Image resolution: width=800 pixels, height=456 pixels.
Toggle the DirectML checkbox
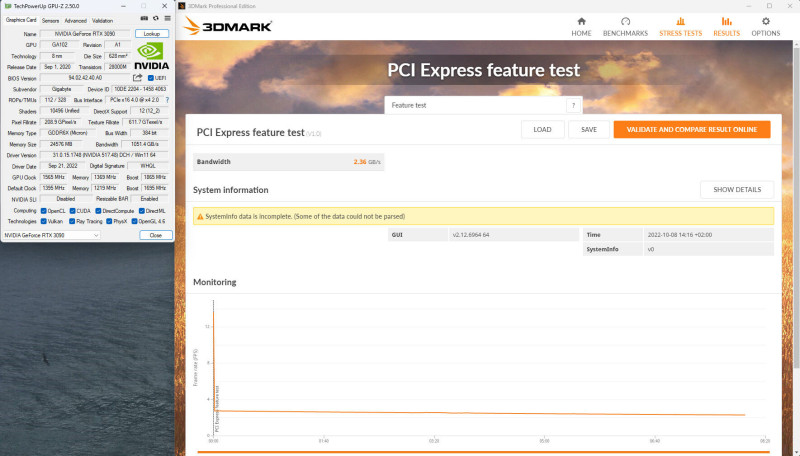(x=142, y=211)
